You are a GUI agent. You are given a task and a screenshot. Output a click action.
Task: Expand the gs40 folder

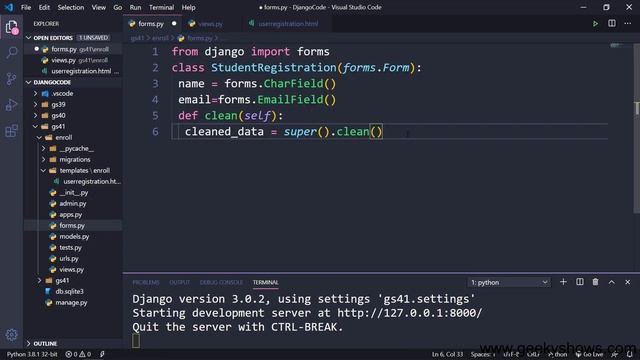(36, 116)
